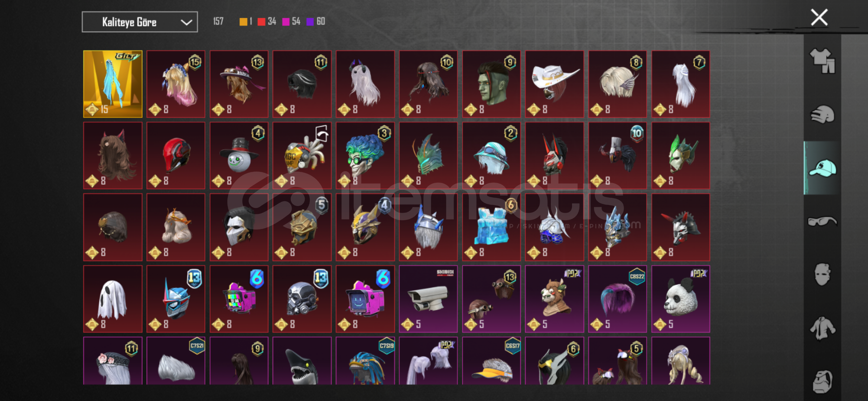Open the bottom character head icon
This screenshot has height=401, width=868.
822,381
